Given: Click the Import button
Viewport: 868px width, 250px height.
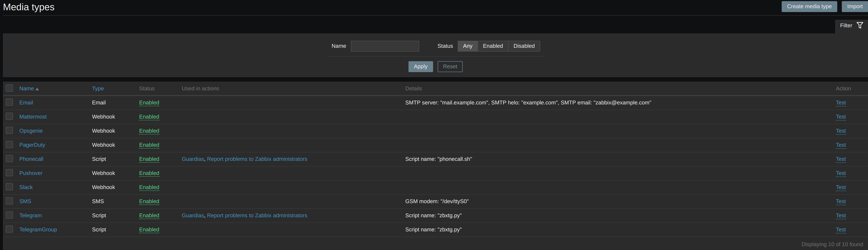Looking at the screenshot, I should point(855,6).
